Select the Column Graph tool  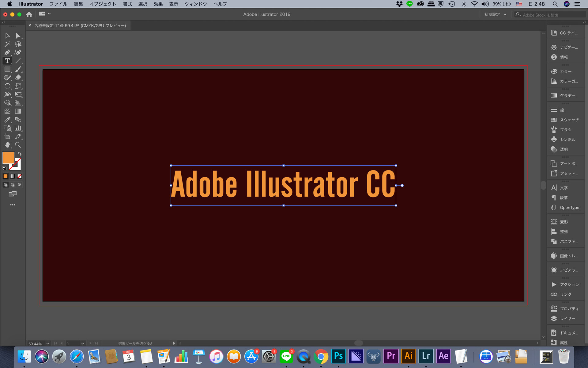[18, 128]
